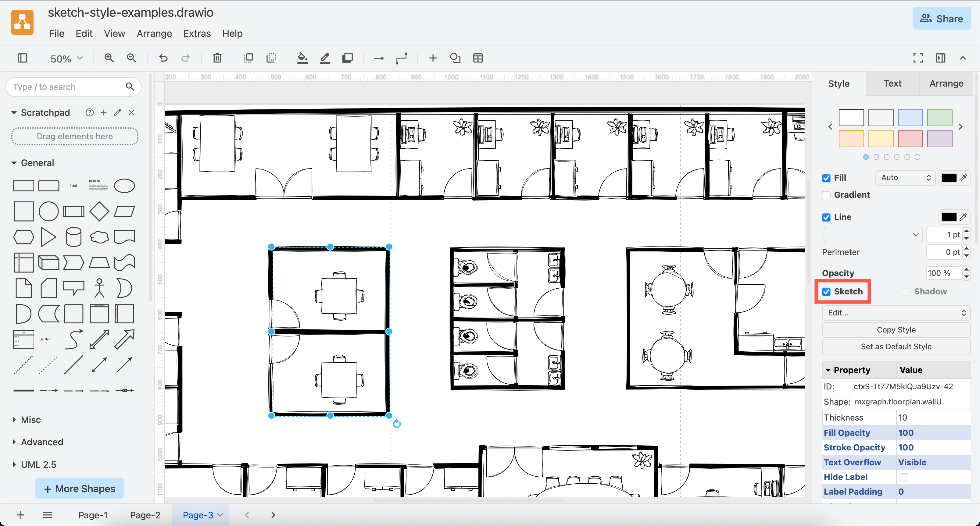The width and height of the screenshot is (980, 526).
Task: Click the Line Color toolbar icon
Action: pos(325,58)
